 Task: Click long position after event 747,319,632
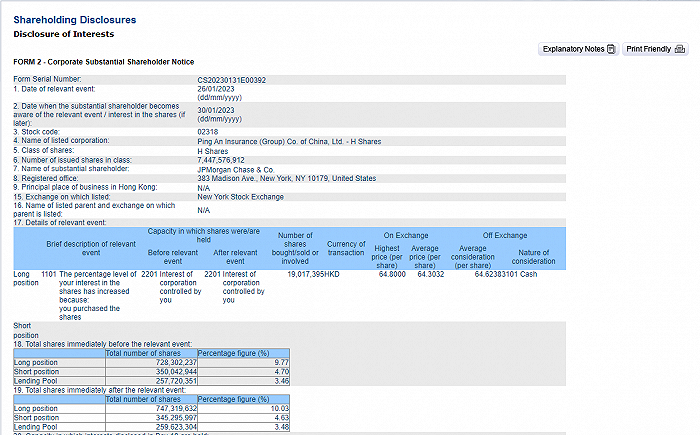pos(176,409)
